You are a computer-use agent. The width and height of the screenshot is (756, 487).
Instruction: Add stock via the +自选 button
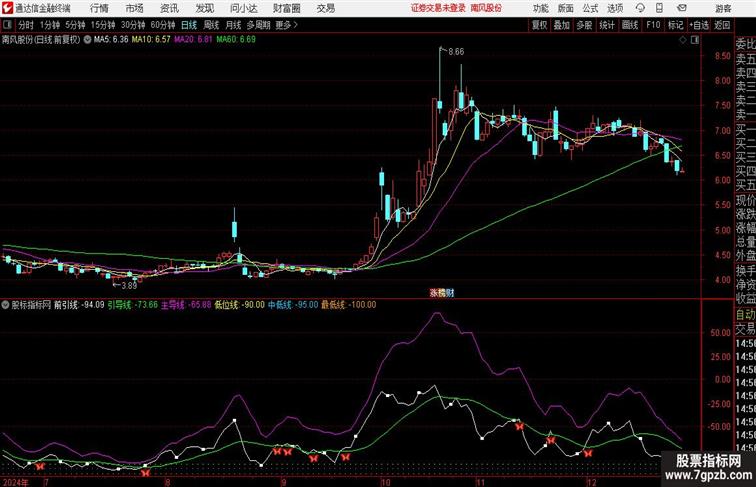[699, 25]
